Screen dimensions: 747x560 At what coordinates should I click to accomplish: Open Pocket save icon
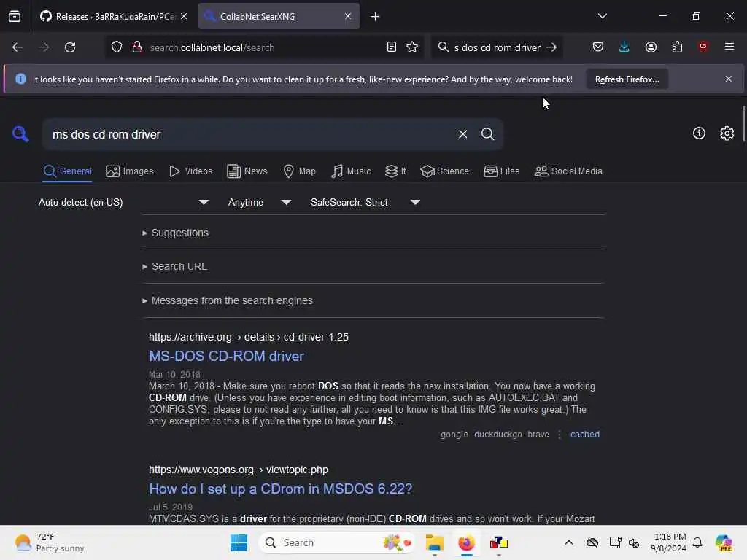(x=598, y=47)
